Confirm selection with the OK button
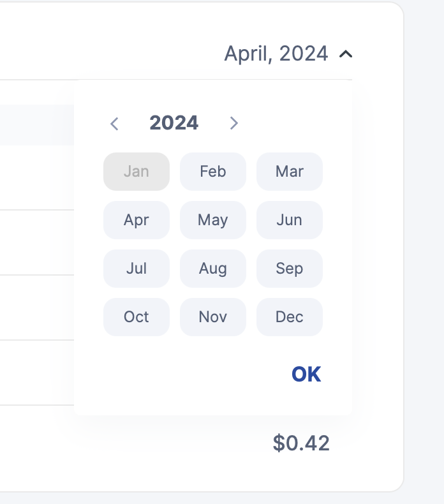 point(306,374)
